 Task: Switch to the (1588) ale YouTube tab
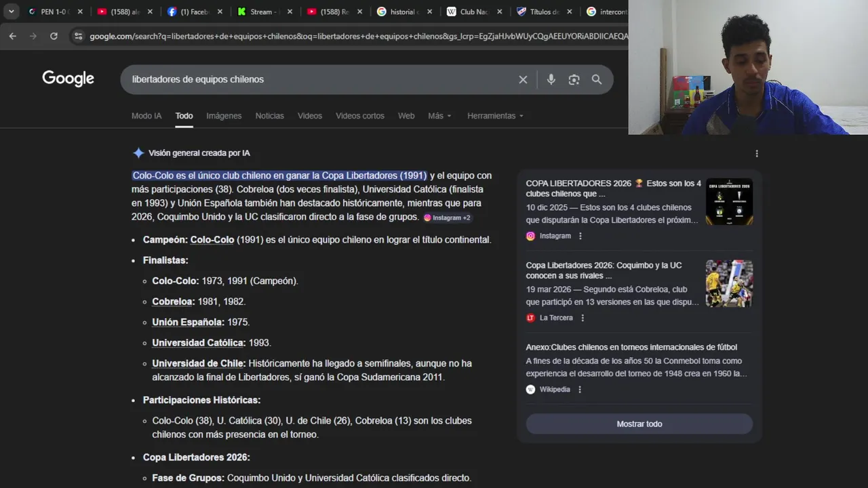(124, 12)
